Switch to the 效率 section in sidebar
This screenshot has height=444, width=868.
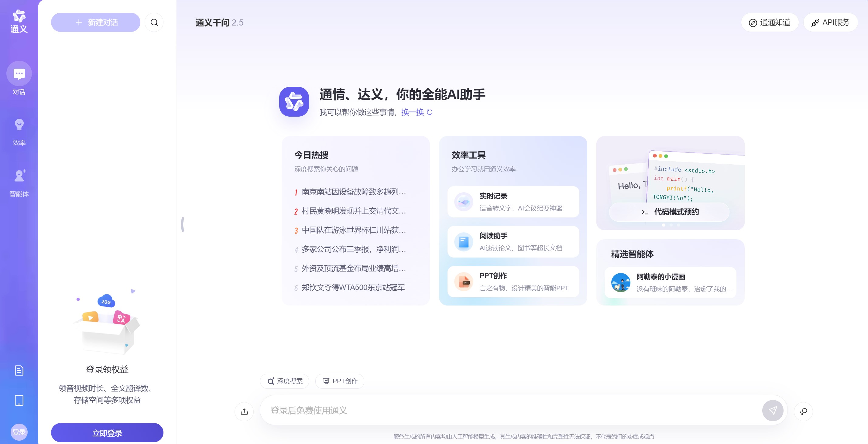[19, 131]
